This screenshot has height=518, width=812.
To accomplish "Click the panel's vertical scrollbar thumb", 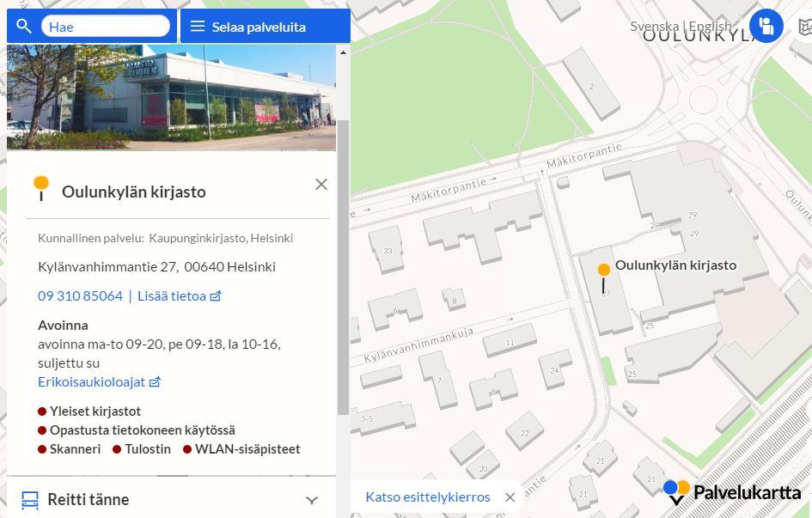I will 343,267.
